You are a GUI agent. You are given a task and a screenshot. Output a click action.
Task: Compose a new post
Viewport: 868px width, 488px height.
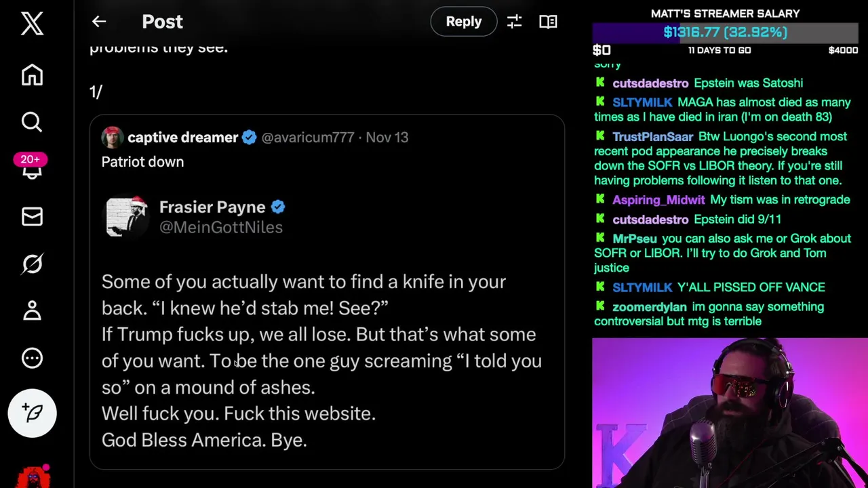click(x=32, y=413)
